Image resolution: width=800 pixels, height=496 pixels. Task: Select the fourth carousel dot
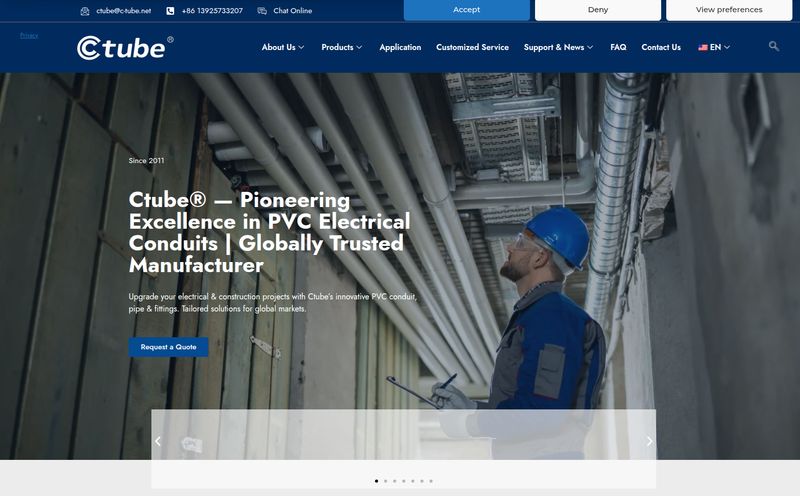404,481
